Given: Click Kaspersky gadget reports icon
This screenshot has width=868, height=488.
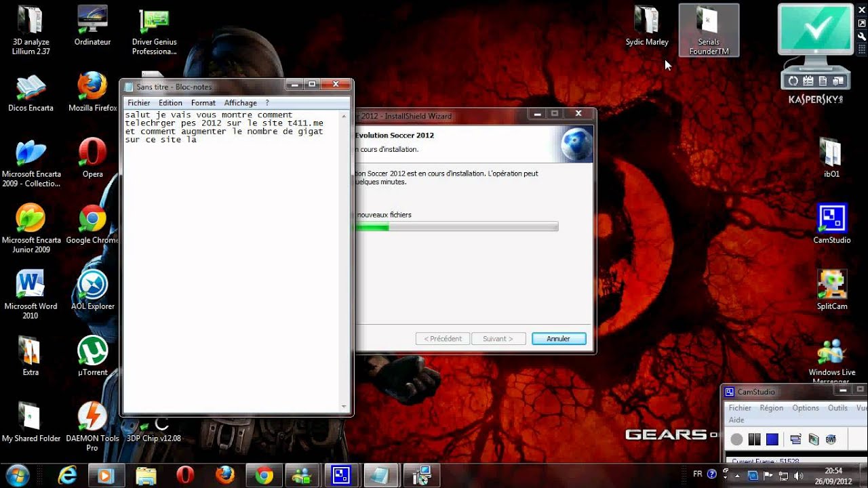Looking at the screenshot, I should (823, 81).
